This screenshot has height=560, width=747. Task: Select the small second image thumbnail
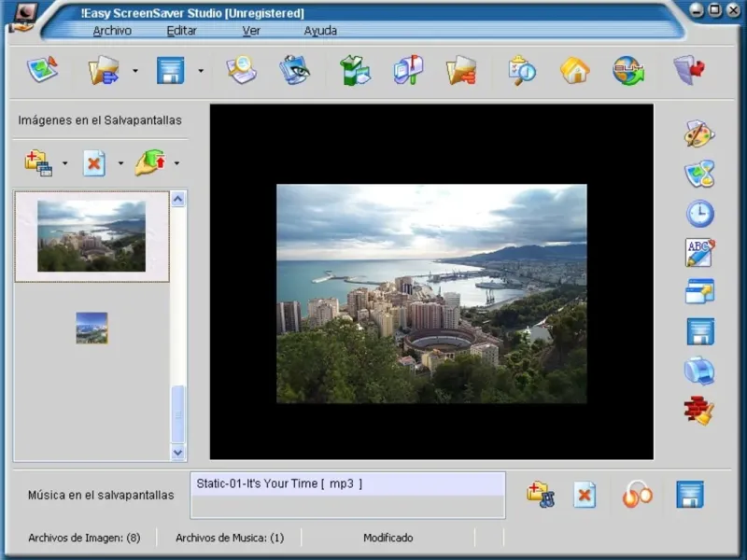coord(92,328)
